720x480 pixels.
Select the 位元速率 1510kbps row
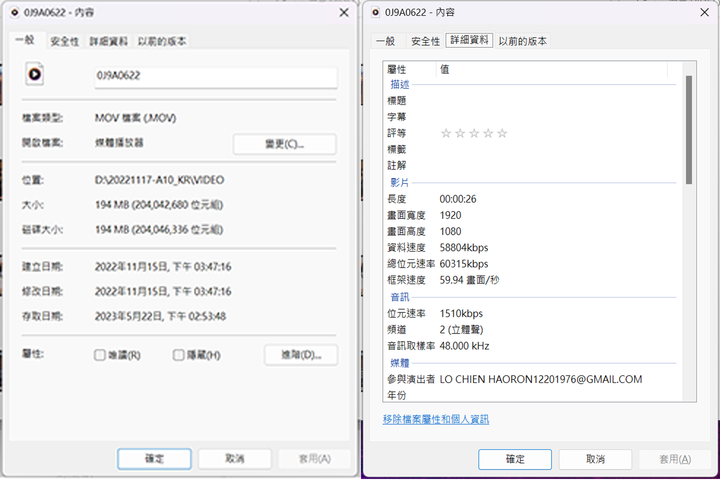coord(532,313)
